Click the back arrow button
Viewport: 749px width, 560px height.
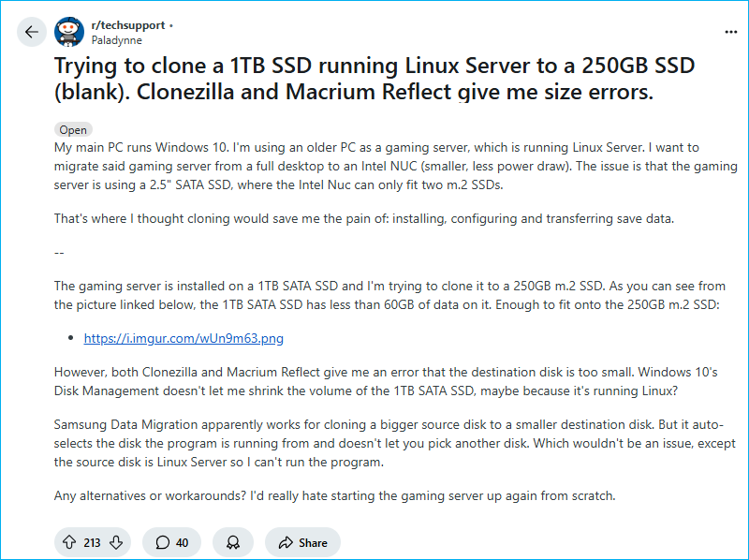[x=33, y=32]
